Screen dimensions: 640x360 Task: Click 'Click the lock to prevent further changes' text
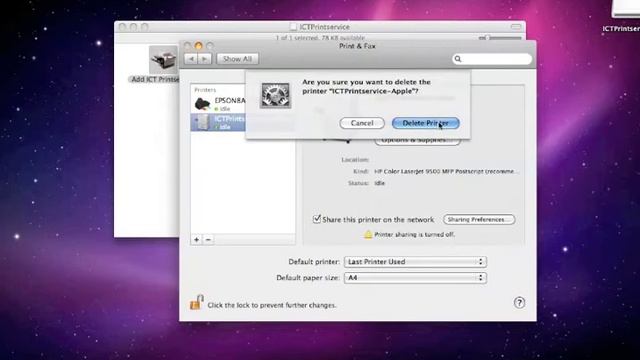pyautogui.click(x=272, y=305)
